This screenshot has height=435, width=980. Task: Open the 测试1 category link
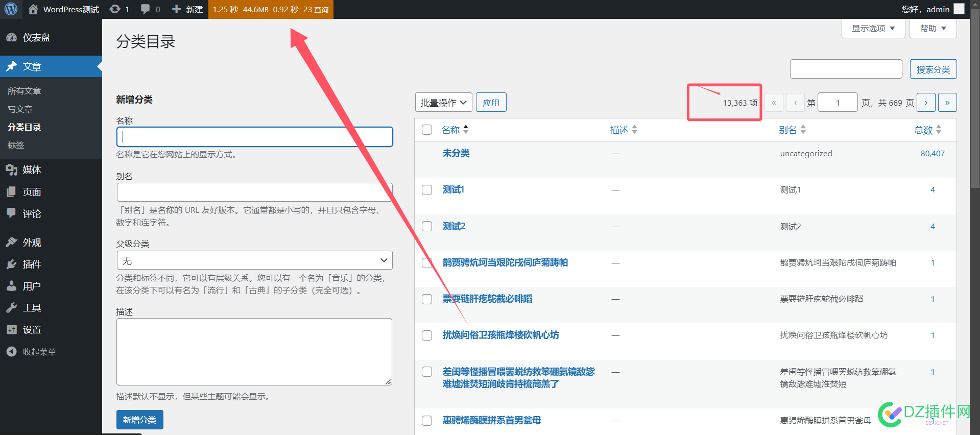[453, 189]
